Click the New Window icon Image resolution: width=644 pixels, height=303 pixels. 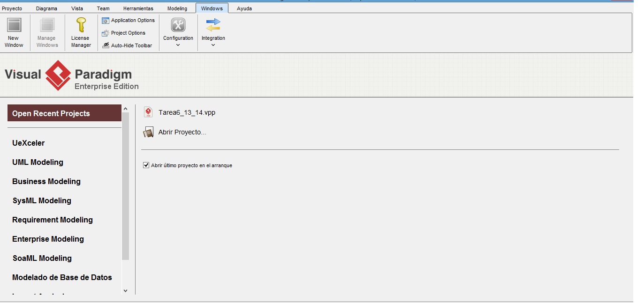[14, 25]
